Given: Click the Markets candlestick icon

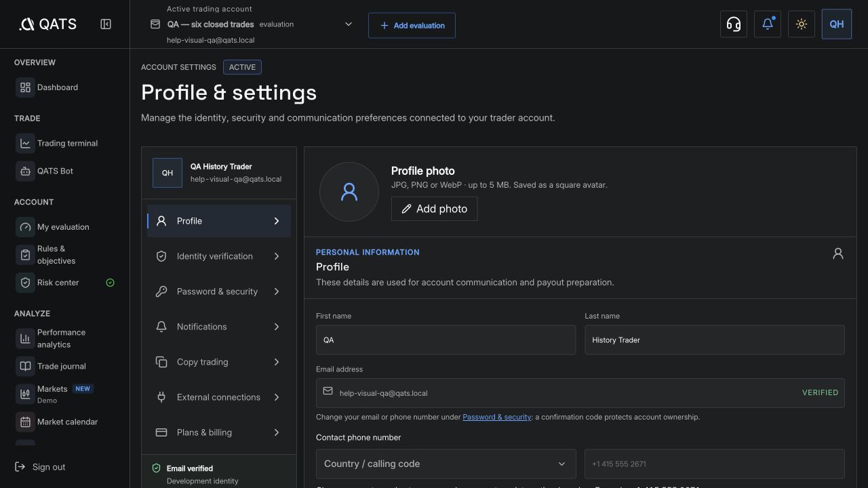Looking at the screenshot, I should pos(25,394).
